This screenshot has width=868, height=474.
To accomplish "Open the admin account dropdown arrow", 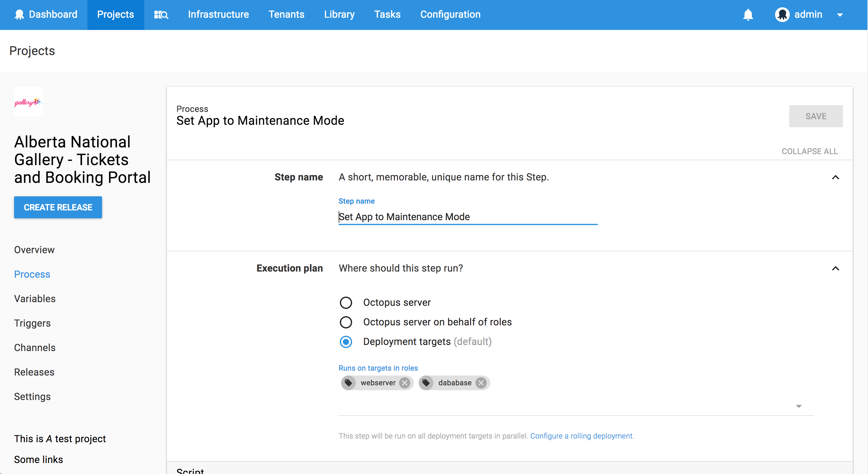I will tap(840, 15).
